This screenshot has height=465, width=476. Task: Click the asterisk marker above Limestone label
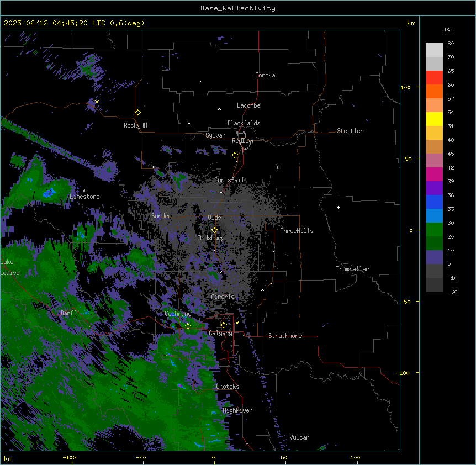pos(84,191)
